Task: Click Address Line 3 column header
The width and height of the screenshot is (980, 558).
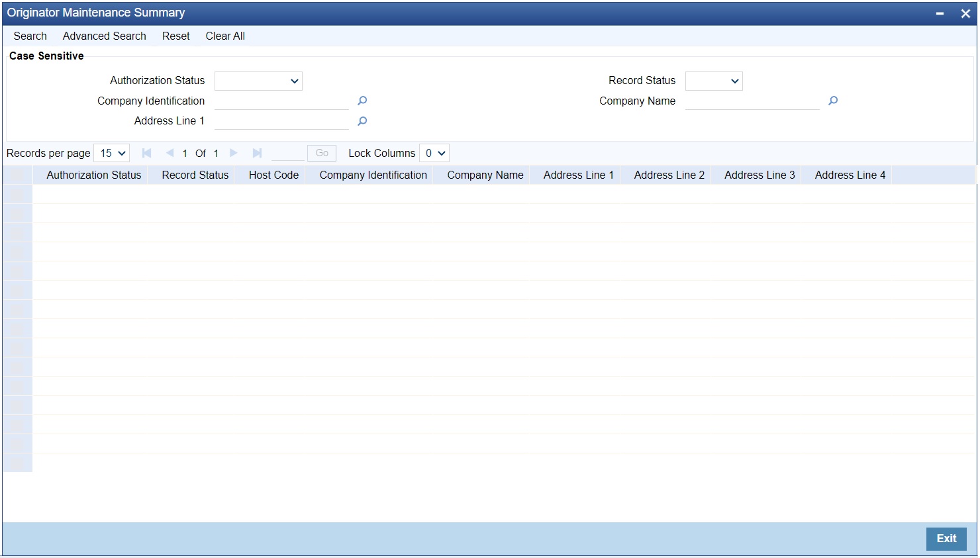Action: [759, 175]
